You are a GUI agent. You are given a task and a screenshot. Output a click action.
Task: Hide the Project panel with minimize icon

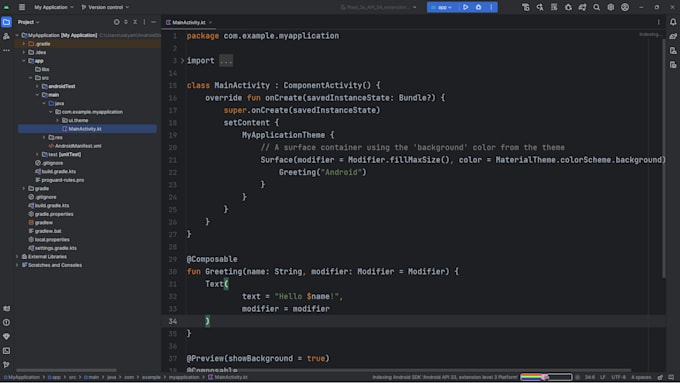[x=154, y=22]
